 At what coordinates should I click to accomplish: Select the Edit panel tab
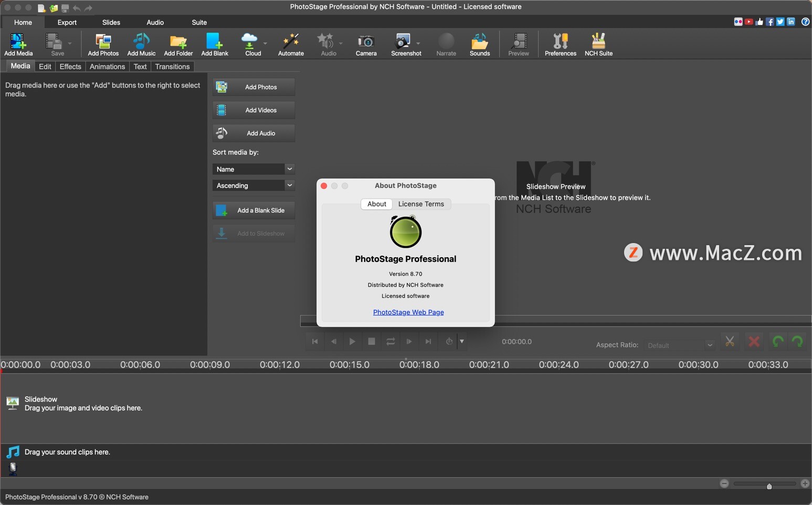tap(45, 67)
